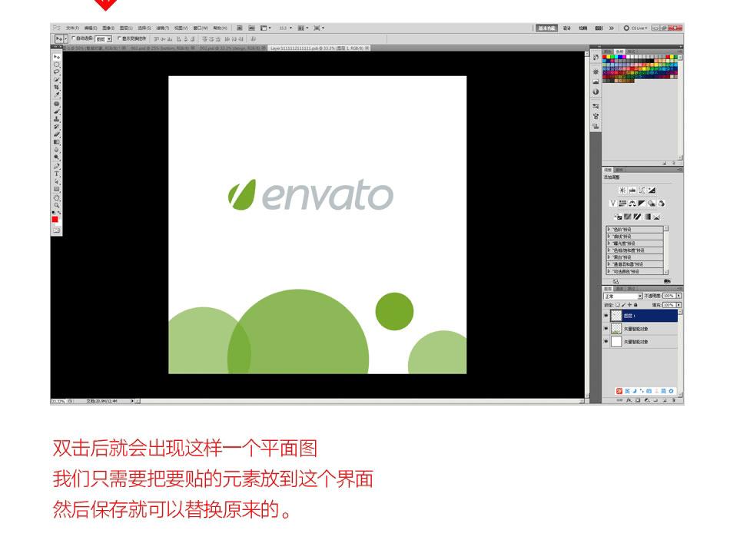The height and width of the screenshot is (560, 730).
Task: Select the Marquee tool
Action: point(57,65)
